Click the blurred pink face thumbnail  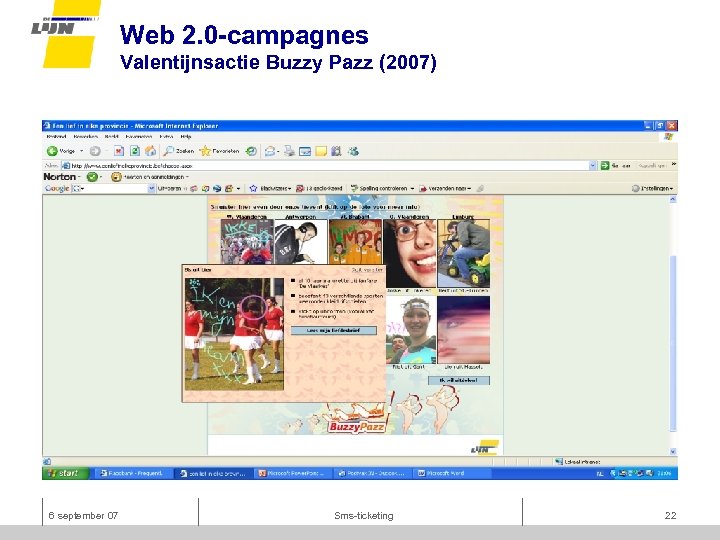pos(463,330)
